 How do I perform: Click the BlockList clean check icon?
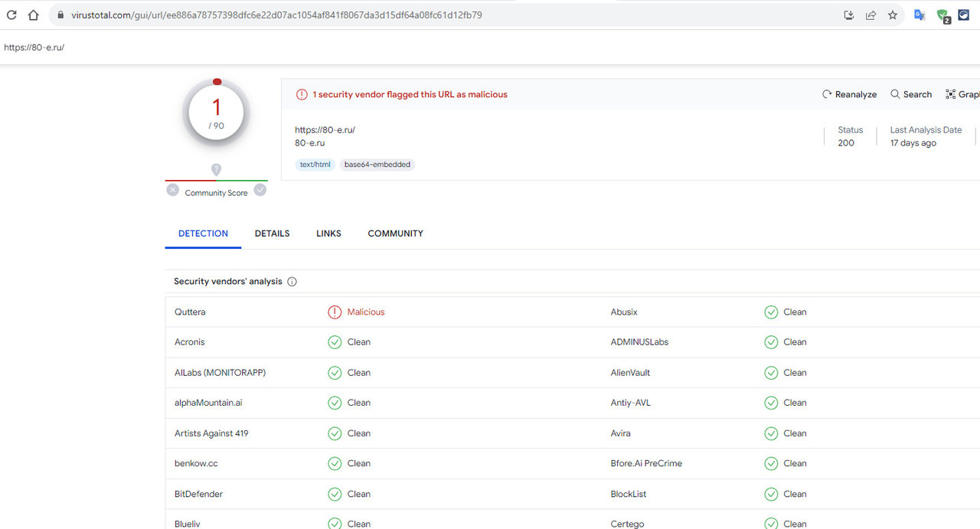[771, 494]
